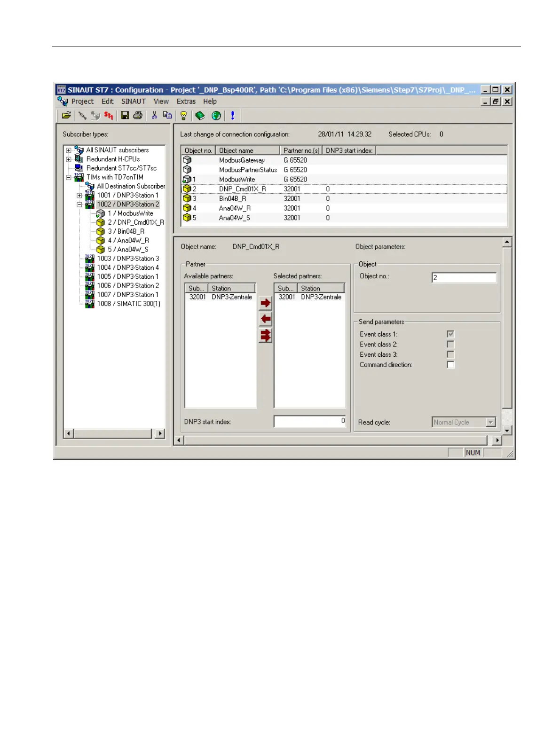This screenshot has height=746, width=560.
Task: Click the Redundant H-CPUs tree icon
Action: (79, 159)
